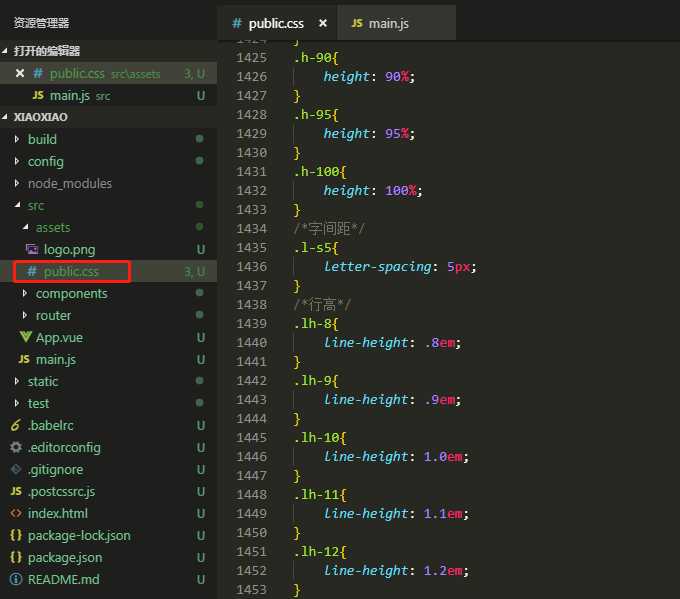Viewport: 680px width, 599px height.
Task: Click the git icon beside .gitignore
Action: pos(16,469)
